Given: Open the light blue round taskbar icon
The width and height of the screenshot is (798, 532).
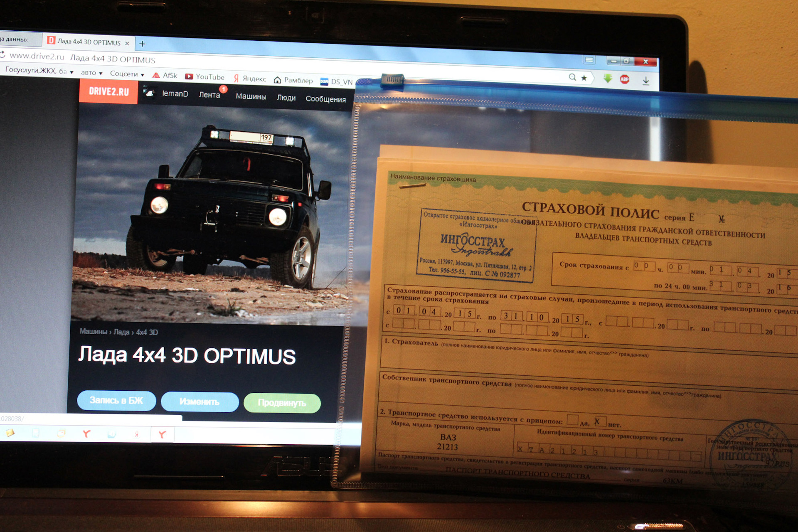Looking at the screenshot, I should click(112, 434).
